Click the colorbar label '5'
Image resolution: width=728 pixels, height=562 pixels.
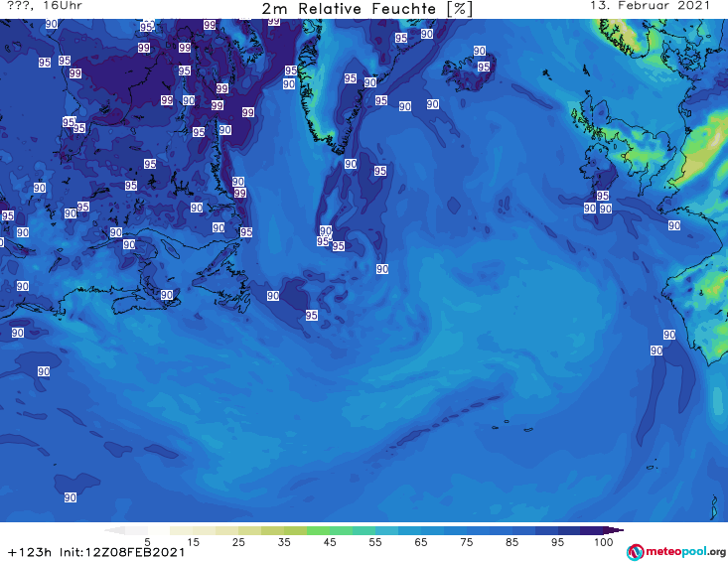147,542
